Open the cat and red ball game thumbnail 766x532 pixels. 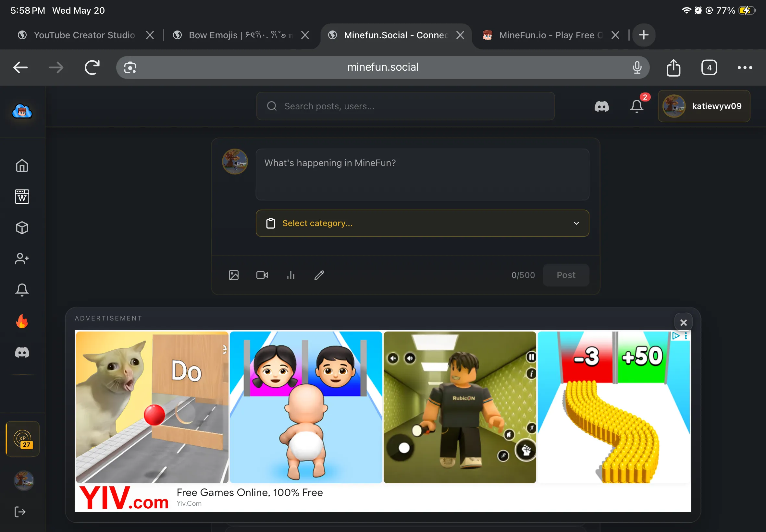[x=152, y=407]
